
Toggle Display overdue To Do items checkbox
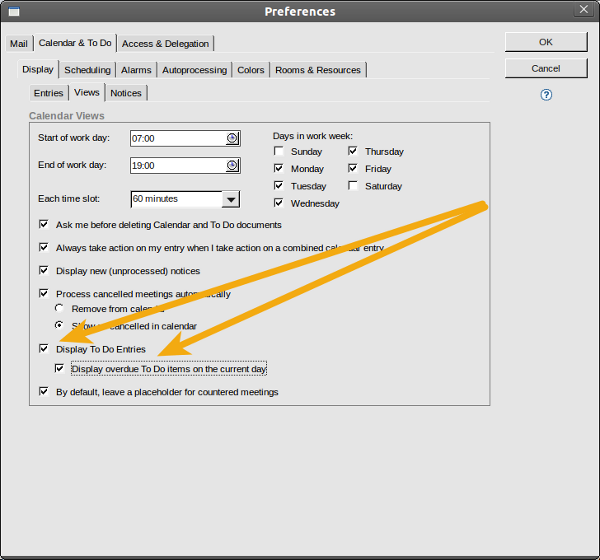tap(59, 369)
